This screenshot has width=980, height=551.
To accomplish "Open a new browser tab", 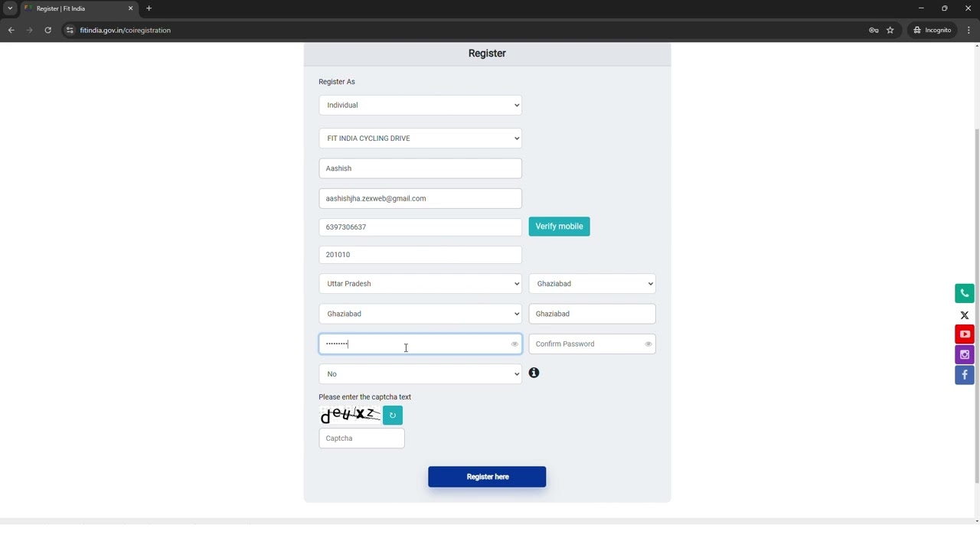I will click(149, 8).
